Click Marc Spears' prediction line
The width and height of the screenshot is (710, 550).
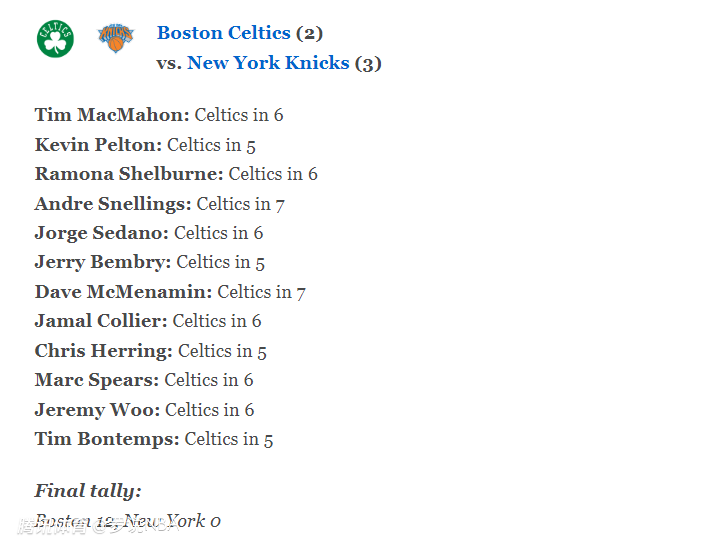[144, 380]
